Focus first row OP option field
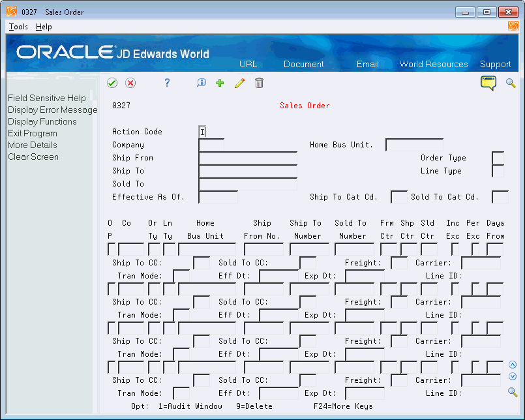 (112, 249)
